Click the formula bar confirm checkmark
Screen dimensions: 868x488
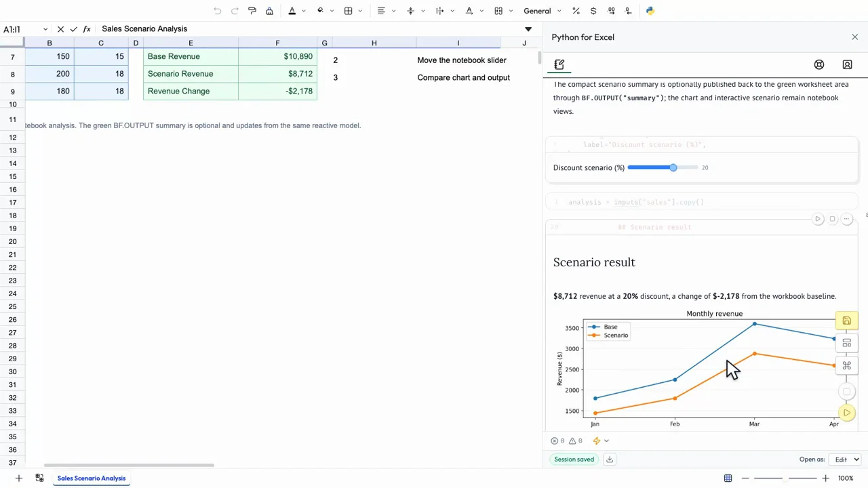(x=73, y=29)
